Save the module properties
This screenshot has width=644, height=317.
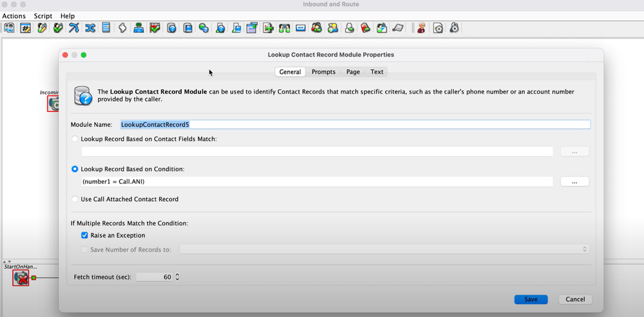pos(531,300)
